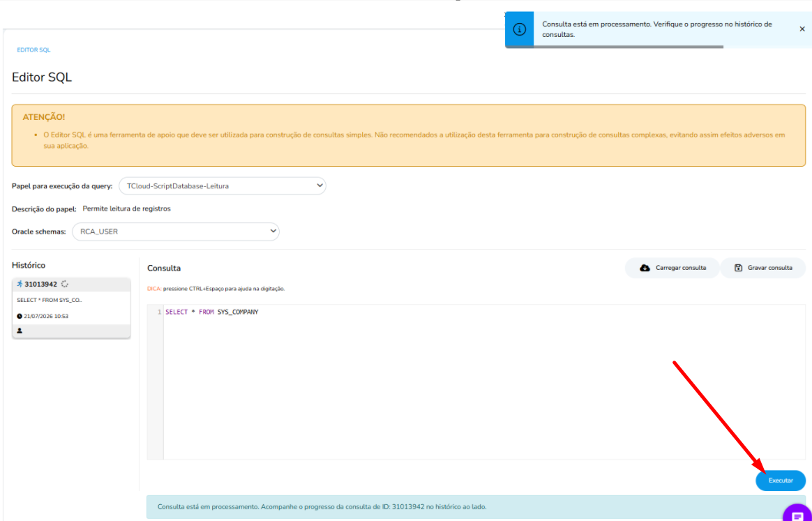Click the clock icon beside 21/07/2026 10:53

pos(20,316)
